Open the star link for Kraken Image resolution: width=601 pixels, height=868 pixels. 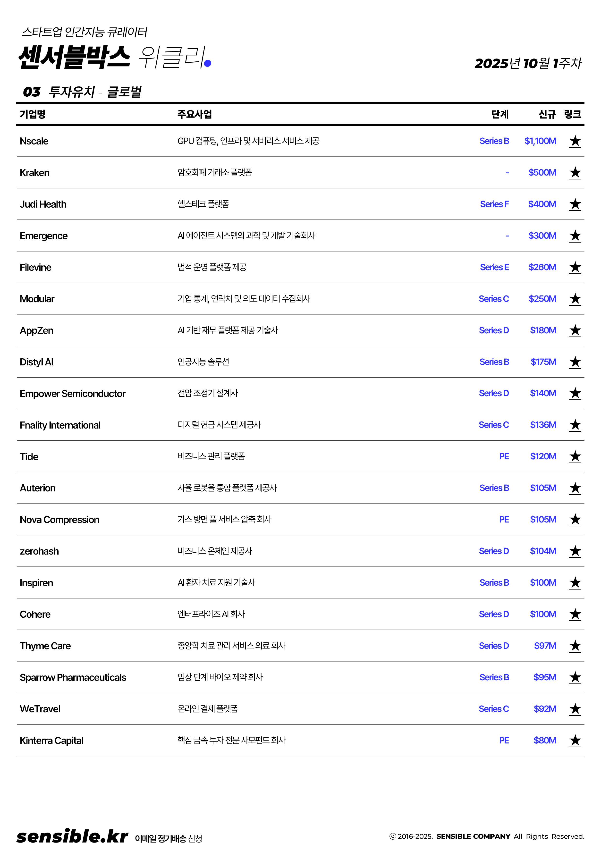point(575,173)
